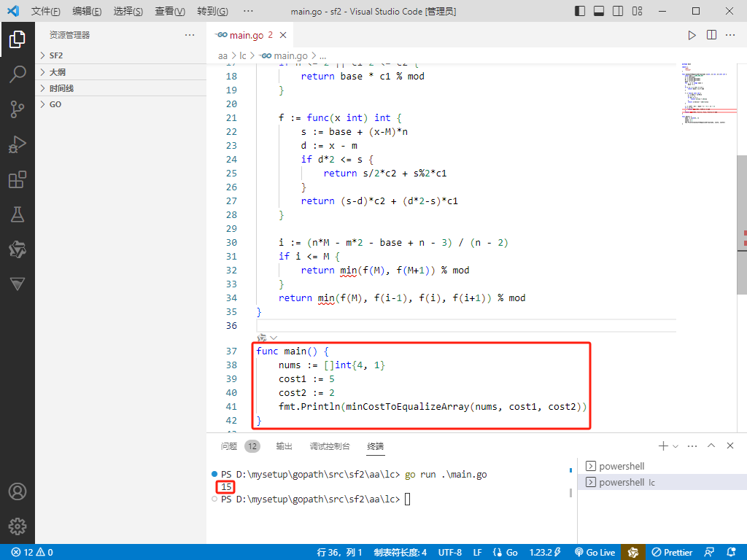Open the 转到(G) menu
Image resolution: width=747 pixels, height=560 pixels.
pos(212,11)
